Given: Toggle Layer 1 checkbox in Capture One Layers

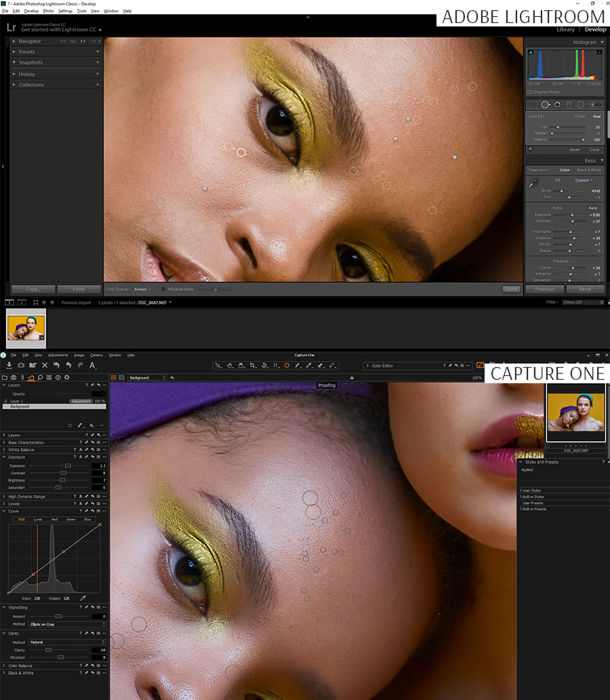Looking at the screenshot, I should click(6, 401).
